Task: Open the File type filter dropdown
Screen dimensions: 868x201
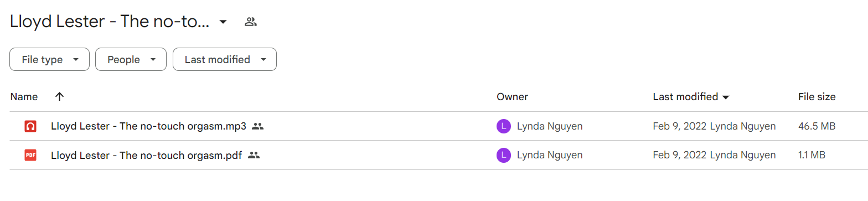Action: point(49,59)
